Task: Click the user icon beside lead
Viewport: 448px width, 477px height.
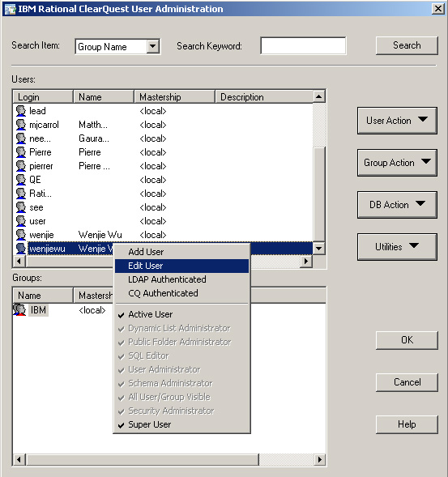Action: pos(21,111)
